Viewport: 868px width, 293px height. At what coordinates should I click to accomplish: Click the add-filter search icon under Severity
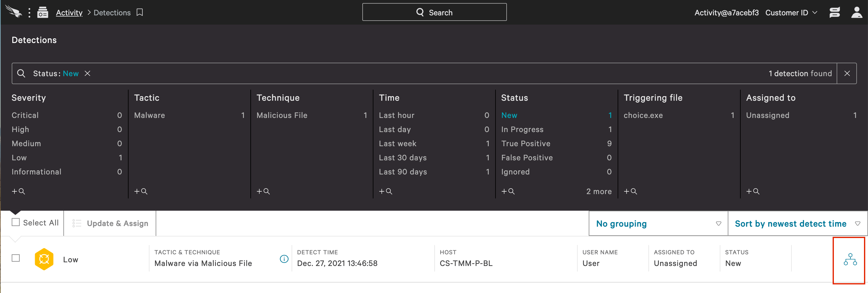18,191
